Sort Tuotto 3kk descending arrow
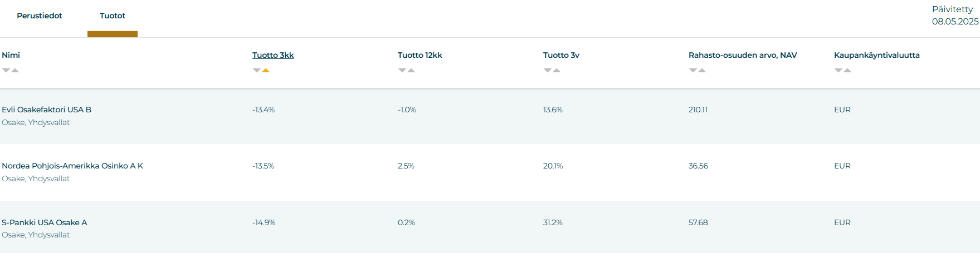Viewport: 980px width, 253px height. [257, 71]
